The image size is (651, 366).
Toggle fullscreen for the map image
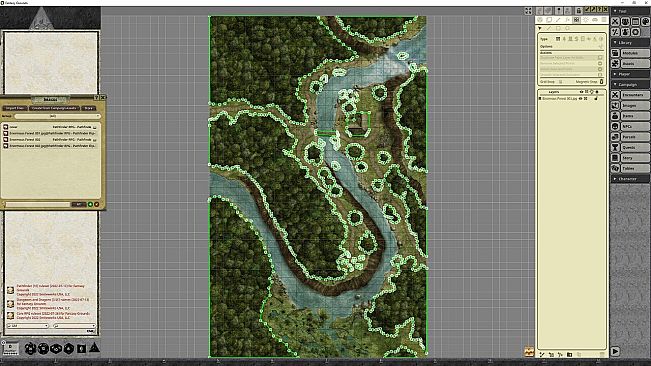click(528, 11)
